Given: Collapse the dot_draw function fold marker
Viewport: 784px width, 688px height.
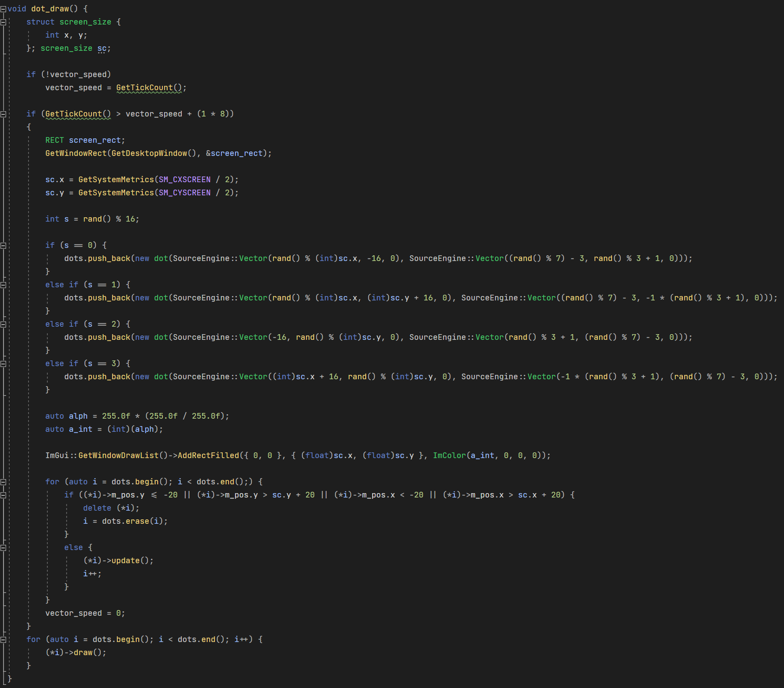Looking at the screenshot, I should [3, 9].
